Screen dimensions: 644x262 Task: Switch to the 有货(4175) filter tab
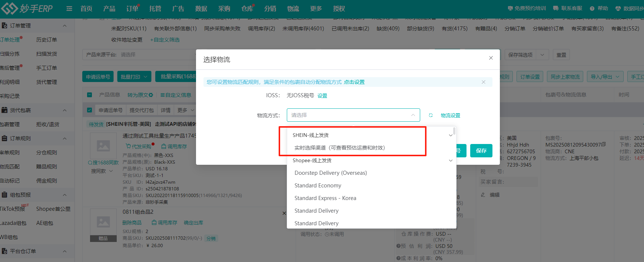[455, 29]
